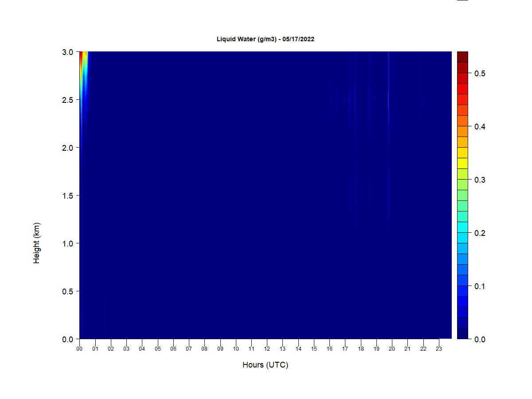The image size is (532, 399).
Task: Click the hour tick label "16"
Action: click(x=330, y=349)
